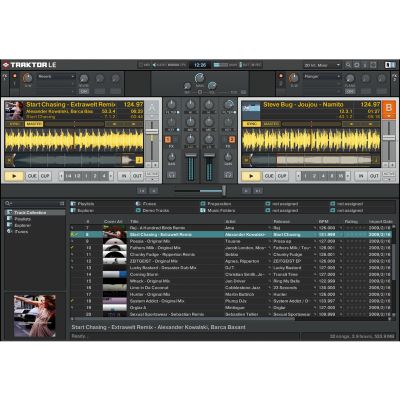Screen dimensions: 400x400
Task: Adjust the crossfader
Action: (x=224, y=191)
